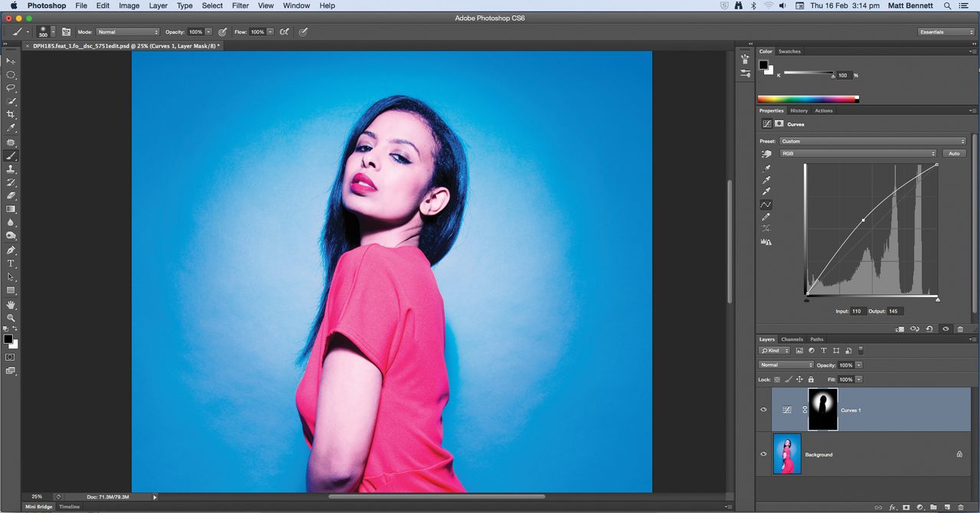980x513 pixels.
Task: Hide the Curves 1 layer
Action: tap(763, 410)
